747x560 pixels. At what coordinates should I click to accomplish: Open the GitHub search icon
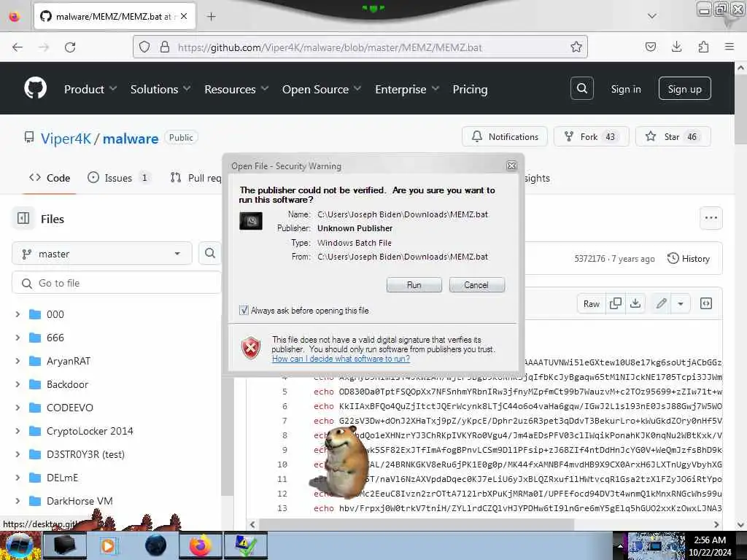[581, 88]
